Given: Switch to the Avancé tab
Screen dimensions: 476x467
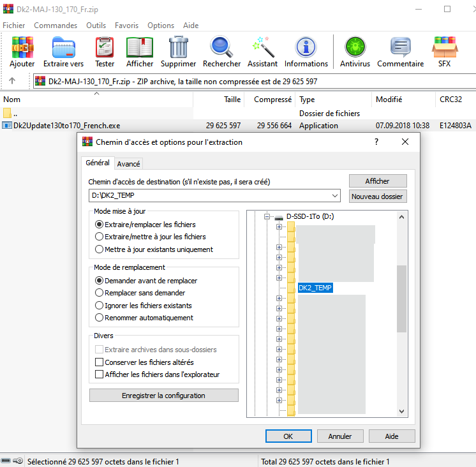Looking at the screenshot, I should [128, 164].
